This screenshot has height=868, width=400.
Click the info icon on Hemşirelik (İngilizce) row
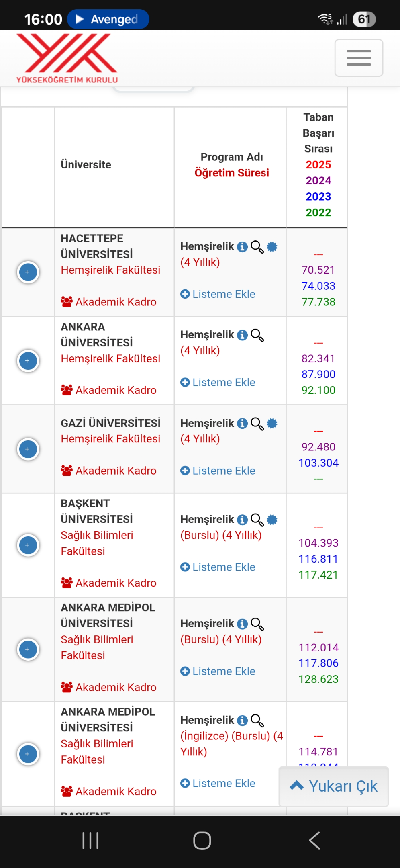pyautogui.click(x=242, y=720)
